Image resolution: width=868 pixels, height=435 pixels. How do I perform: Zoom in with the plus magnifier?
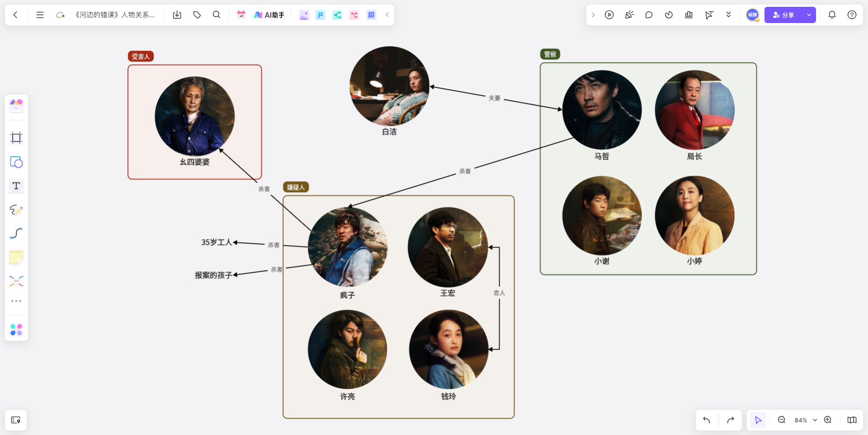pyautogui.click(x=828, y=420)
